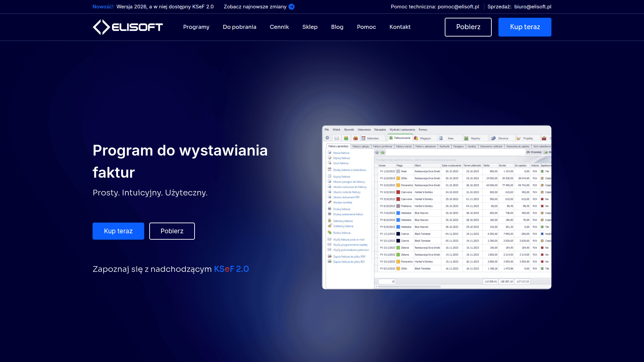Select Kontakt in the top navigation
Viewport: 644px width, 362px height.
(400, 27)
